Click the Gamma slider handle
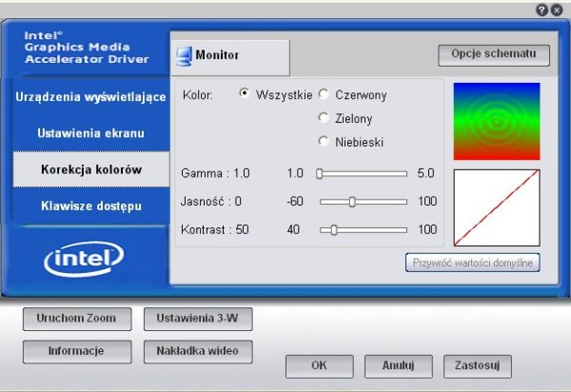 click(x=320, y=173)
